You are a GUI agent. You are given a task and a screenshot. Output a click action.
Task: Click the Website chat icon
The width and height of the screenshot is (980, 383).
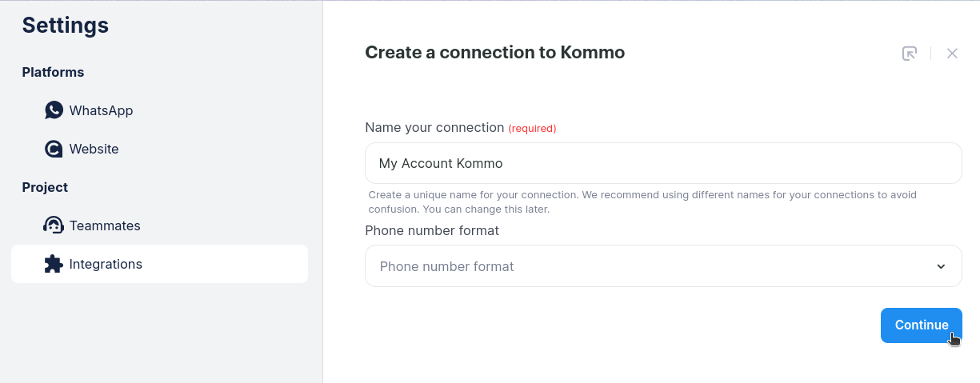pos(54,149)
